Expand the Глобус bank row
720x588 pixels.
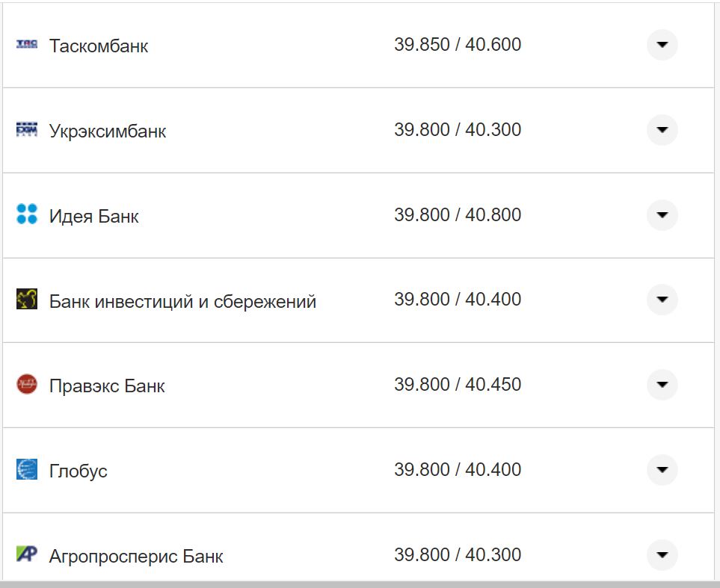662,470
